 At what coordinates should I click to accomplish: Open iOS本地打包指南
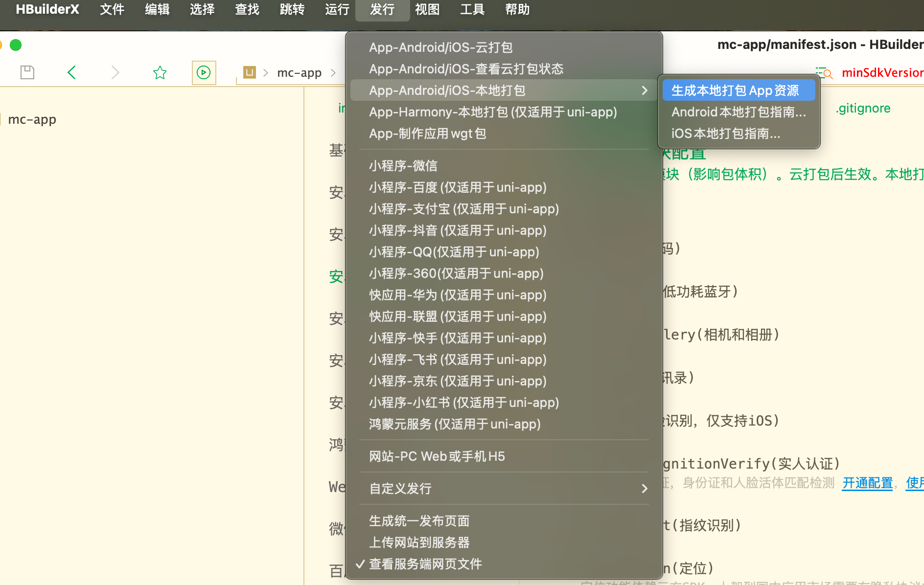tap(739, 134)
